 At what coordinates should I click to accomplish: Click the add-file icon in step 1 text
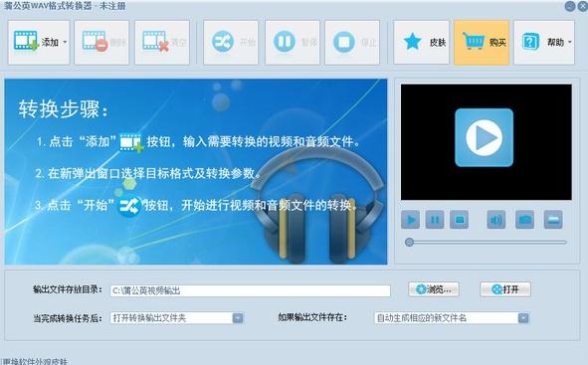click(131, 142)
